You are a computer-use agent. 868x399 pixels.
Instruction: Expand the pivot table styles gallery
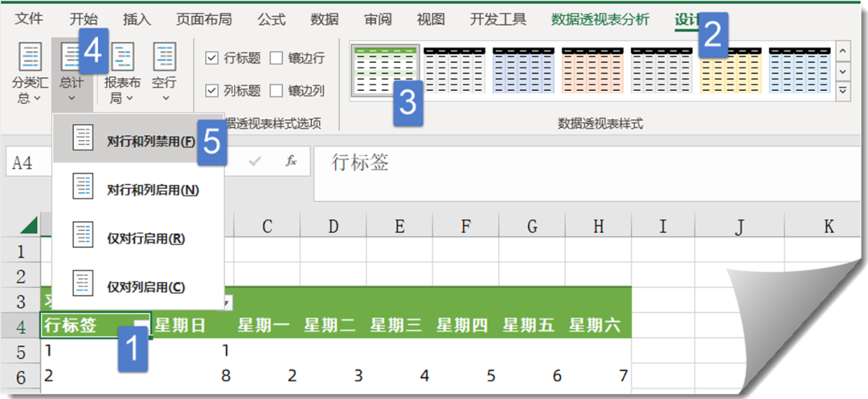(843, 93)
